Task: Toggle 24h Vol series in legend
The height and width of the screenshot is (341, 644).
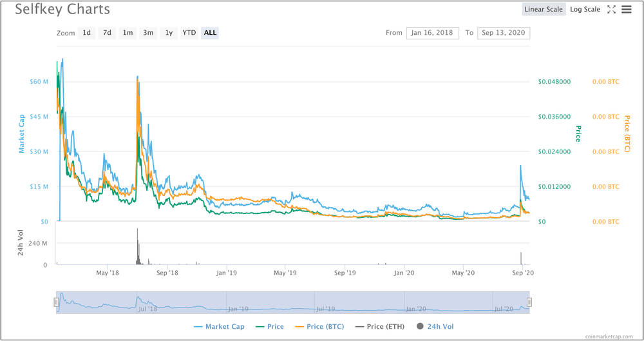Action: [435, 327]
